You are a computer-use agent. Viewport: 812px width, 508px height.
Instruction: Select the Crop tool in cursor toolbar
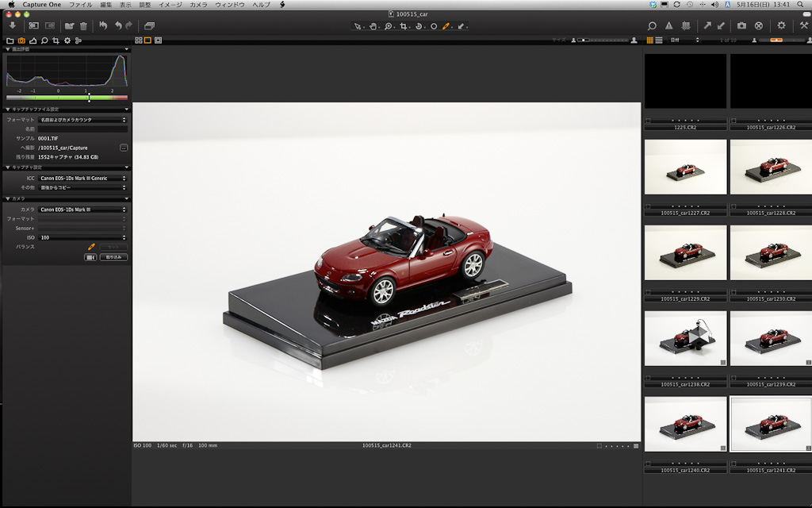[404, 26]
